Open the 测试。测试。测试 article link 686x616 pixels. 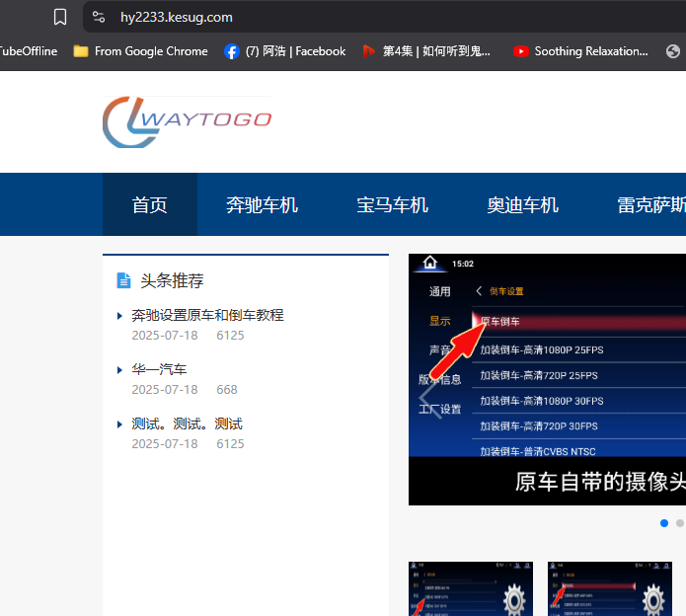click(x=187, y=423)
